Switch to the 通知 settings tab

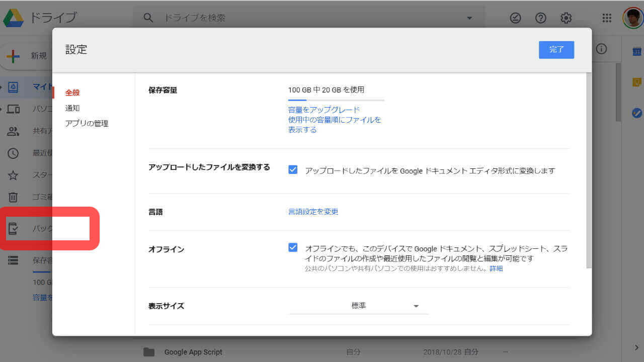(72, 108)
